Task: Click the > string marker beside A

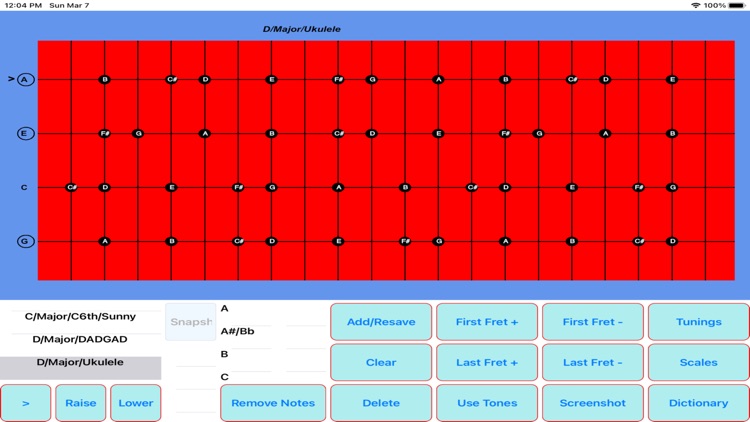Action: pos(11,78)
